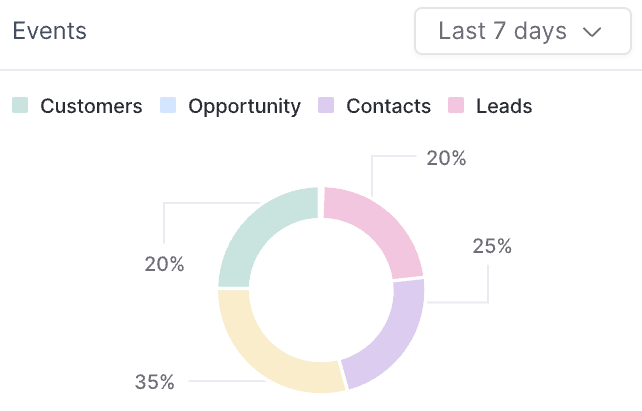This screenshot has width=642, height=411.
Task: Click the chevron arrow in date selector
Action: click(x=591, y=32)
